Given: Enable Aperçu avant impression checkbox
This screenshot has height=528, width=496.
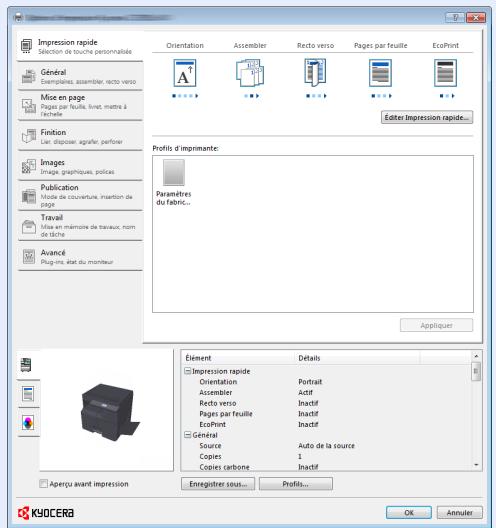Looking at the screenshot, I should 43,484.
